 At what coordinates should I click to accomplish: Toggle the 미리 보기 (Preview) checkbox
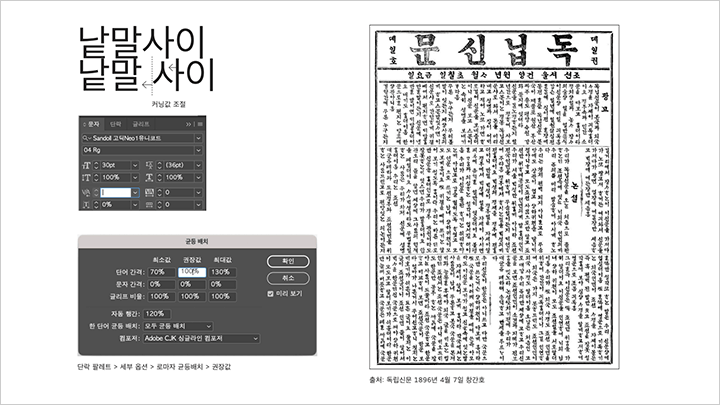pos(270,293)
